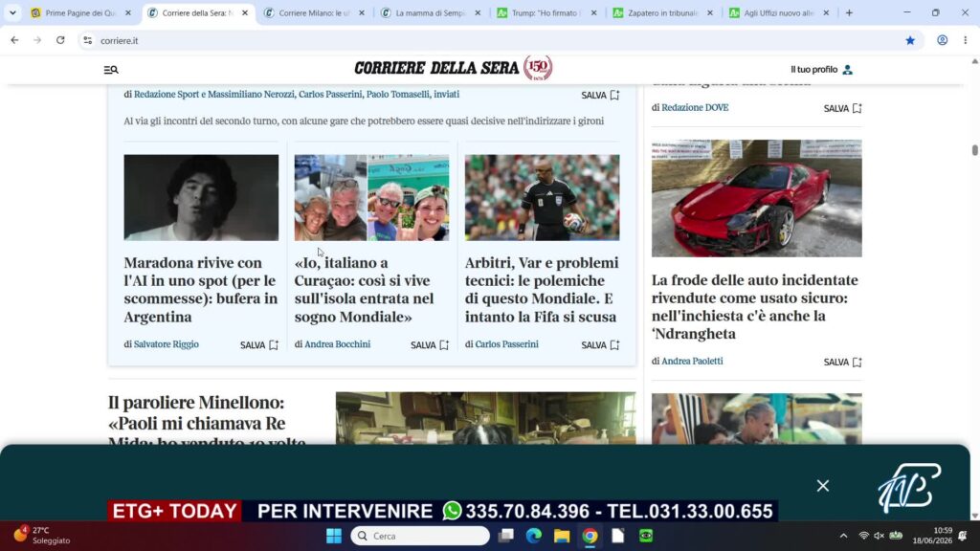Switch to Trump: "Ho firmato" tab
Screen dimensions: 980x551
coord(546,12)
